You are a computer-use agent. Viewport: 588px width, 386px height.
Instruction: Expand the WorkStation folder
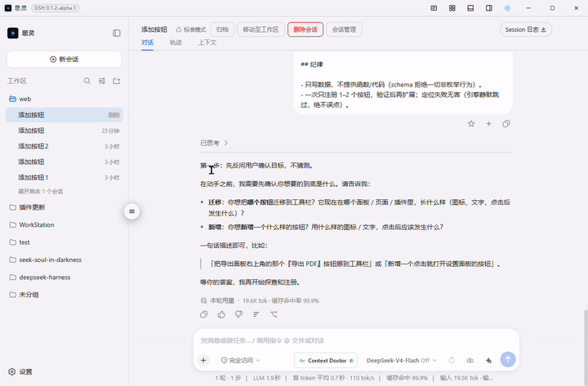[x=65, y=225]
